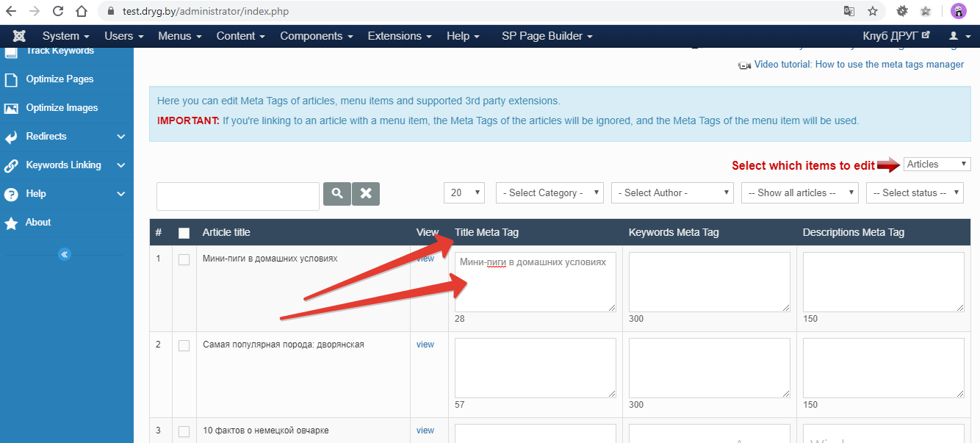Open the Components menu
980x443 pixels.
(317, 36)
